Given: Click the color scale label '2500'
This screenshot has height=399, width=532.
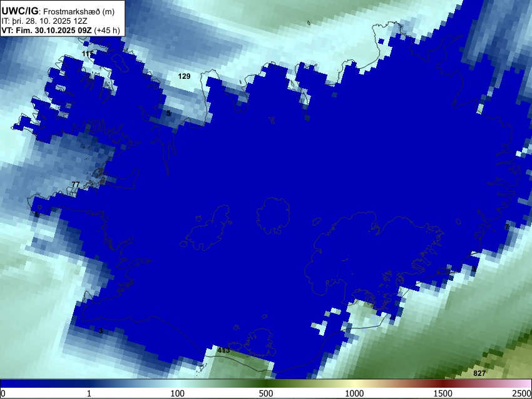Looking at the screenshot, I should click(x=522, y=393).
